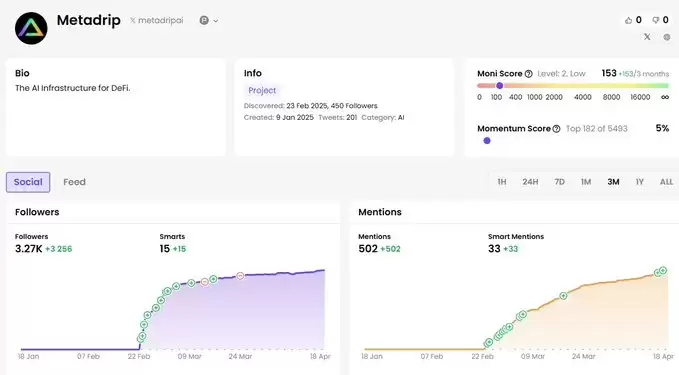Image resolution: width=679 pixels, height=375 pixels.
Task: Click the Momentum Score purple dot
Action: coord(487,141)
